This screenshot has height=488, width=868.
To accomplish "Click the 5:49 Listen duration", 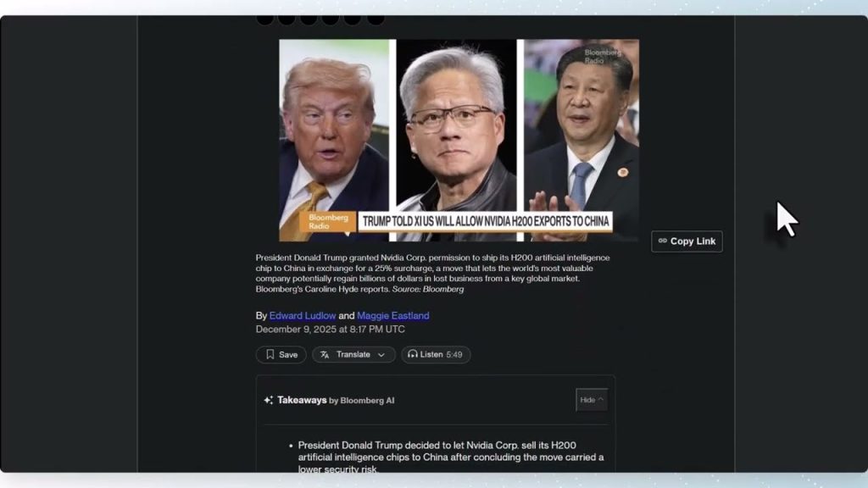I will tap(454, 355).
